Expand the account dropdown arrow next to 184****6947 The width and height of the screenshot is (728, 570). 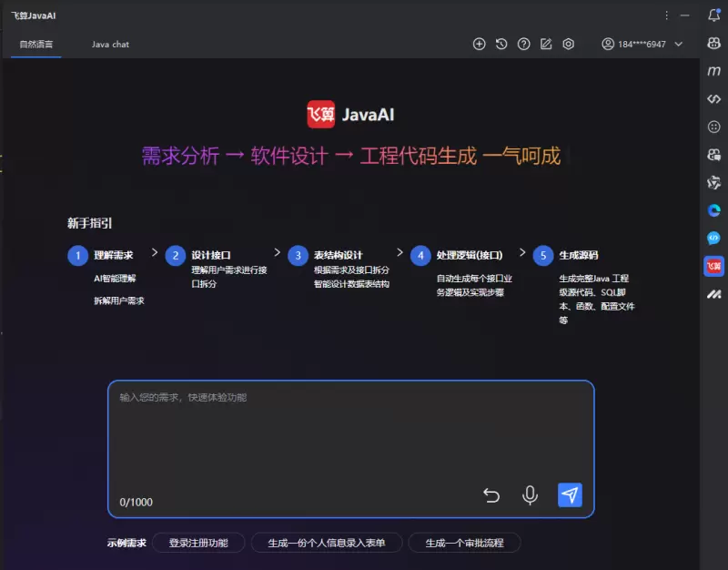[679, 44]
